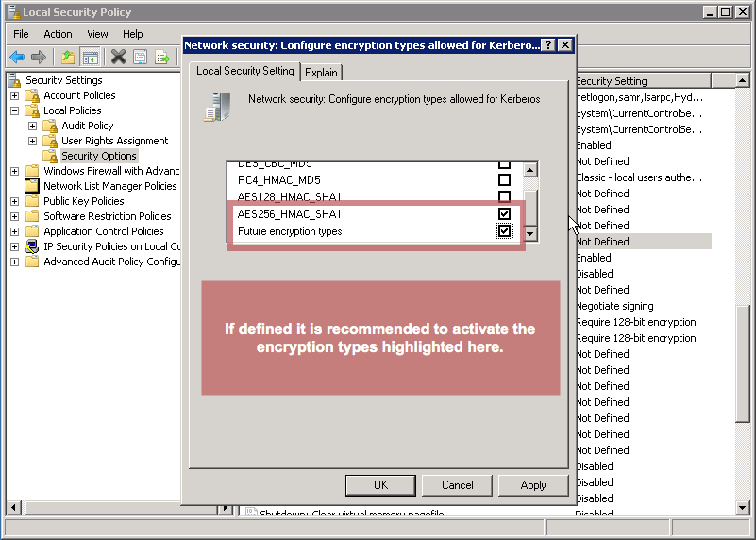The height and width of the screenshot is (540, 756).
Task: Uncheck Future encryption types checkbox
Action: coord(504,231)
